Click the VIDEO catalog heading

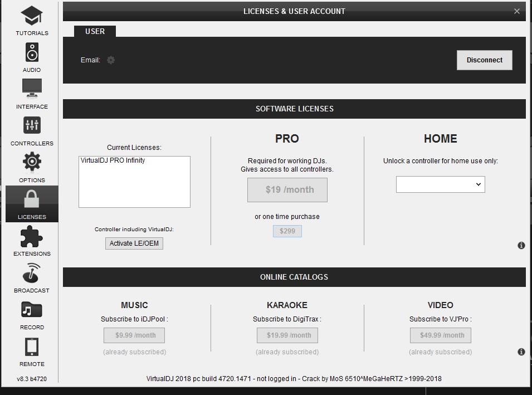[441, 305]
